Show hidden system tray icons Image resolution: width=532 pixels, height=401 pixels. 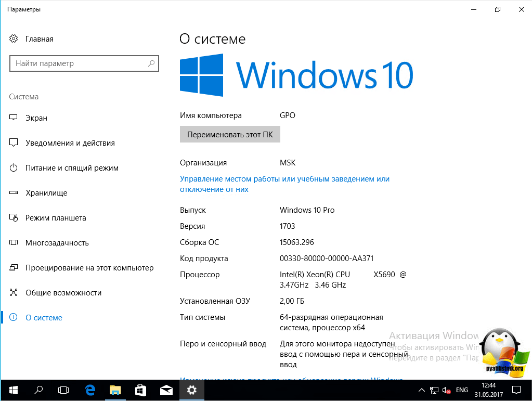coord(422,390)
